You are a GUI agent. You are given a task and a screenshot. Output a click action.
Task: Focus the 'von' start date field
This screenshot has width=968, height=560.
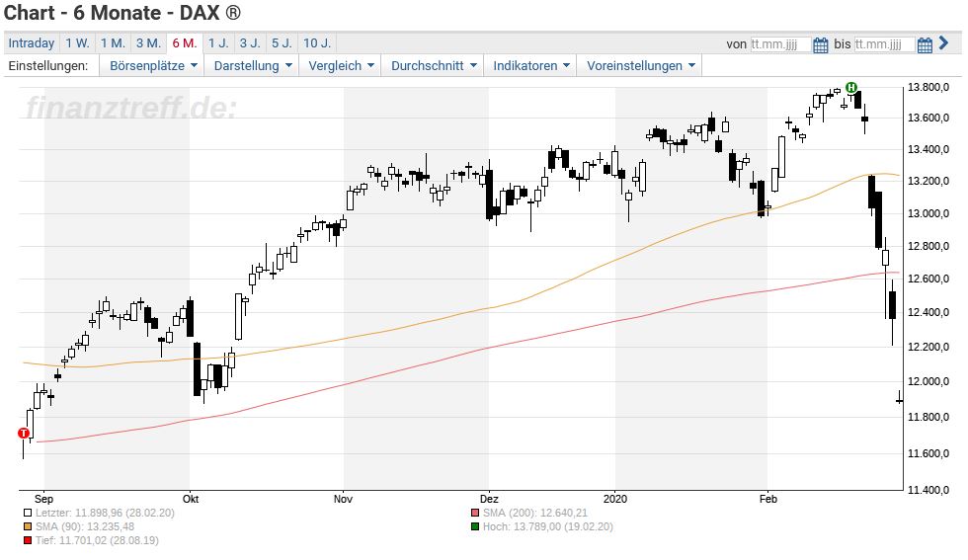point(779,44)
